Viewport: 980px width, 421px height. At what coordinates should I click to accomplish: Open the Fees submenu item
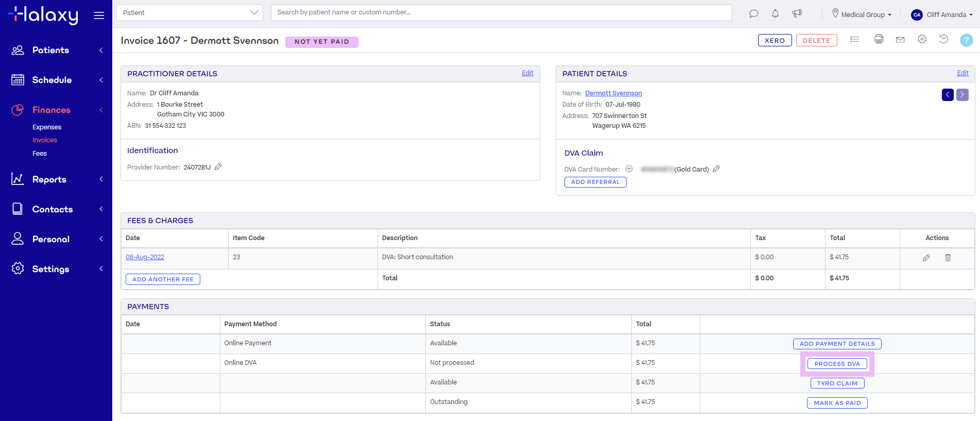[x=40, y=154]
